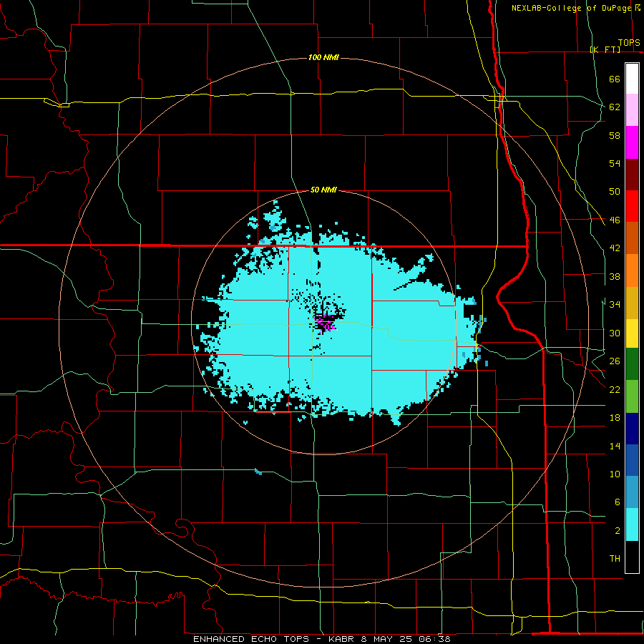
Task: Click the 14 legend value
Action: (615, 446)
